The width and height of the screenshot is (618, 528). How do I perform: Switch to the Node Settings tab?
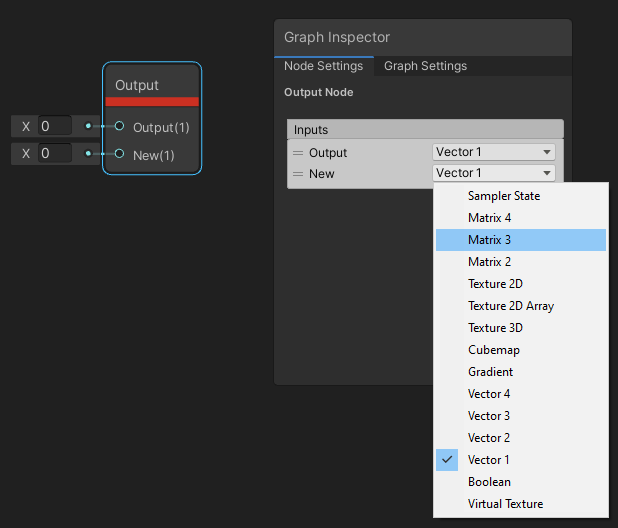click(323, 66)
